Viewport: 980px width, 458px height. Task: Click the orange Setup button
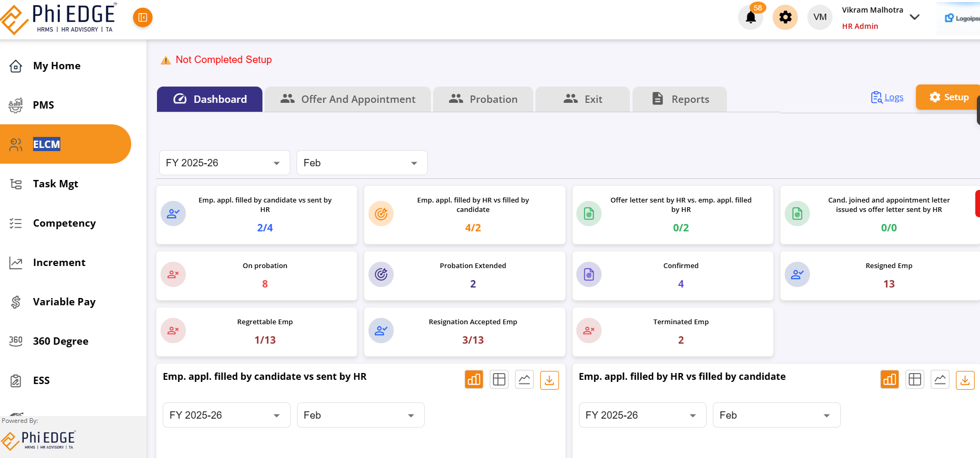tap(949, 97)
